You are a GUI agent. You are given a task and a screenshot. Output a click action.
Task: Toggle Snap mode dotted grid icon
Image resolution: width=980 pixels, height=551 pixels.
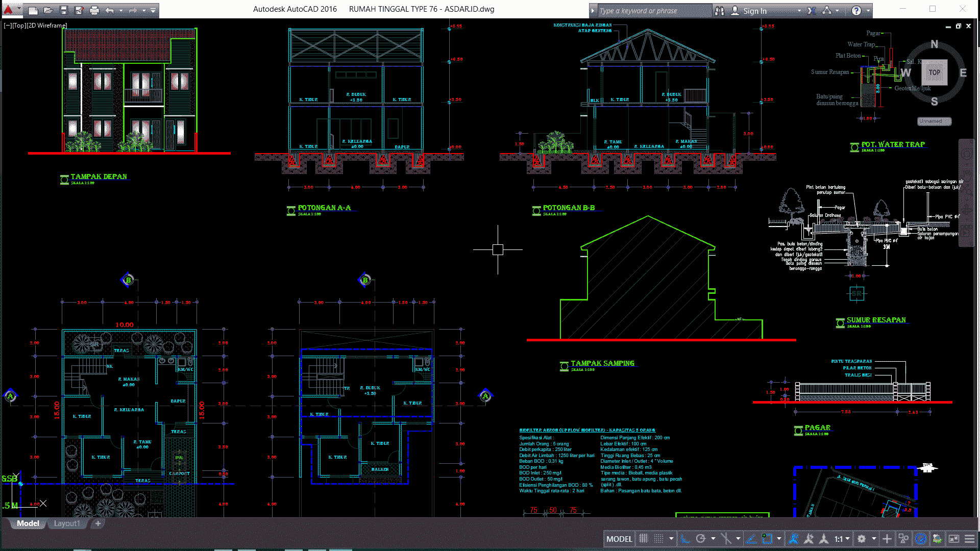pos(659,539)
